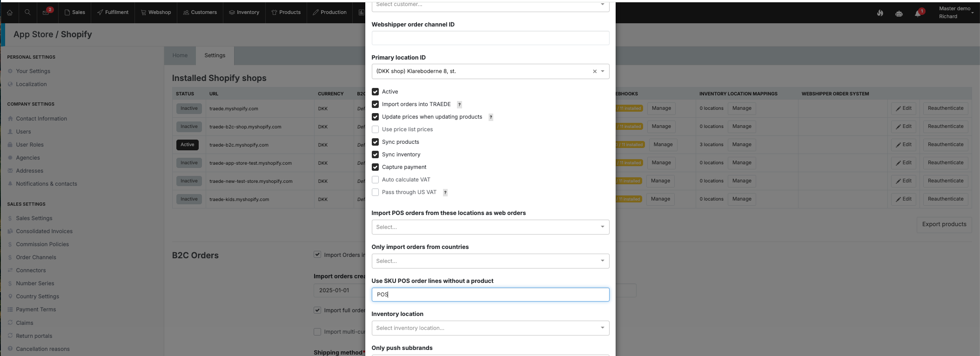The height and width of the screenshot is (356, 980).
Task: Open the POS locations Select dropdown
Action: coord(490,227)
